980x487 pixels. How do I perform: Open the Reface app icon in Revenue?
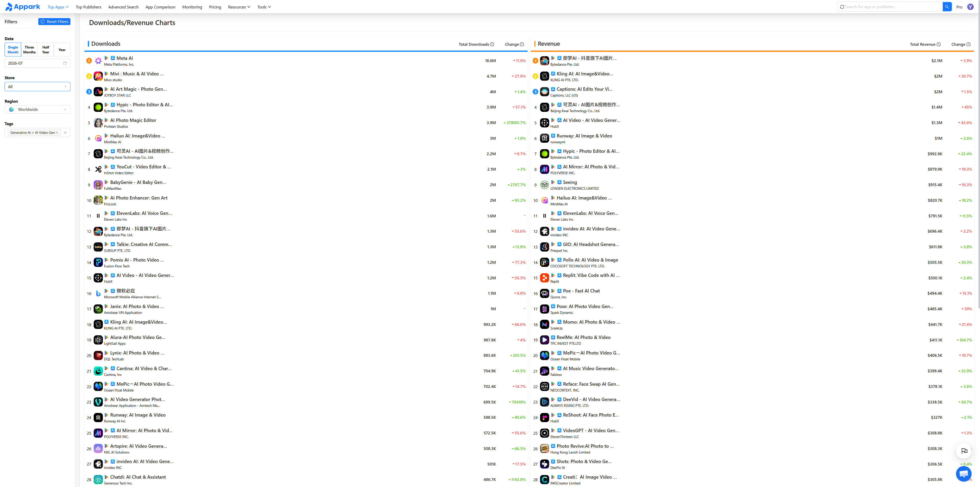pyautogui.click(x=544, y=386)
